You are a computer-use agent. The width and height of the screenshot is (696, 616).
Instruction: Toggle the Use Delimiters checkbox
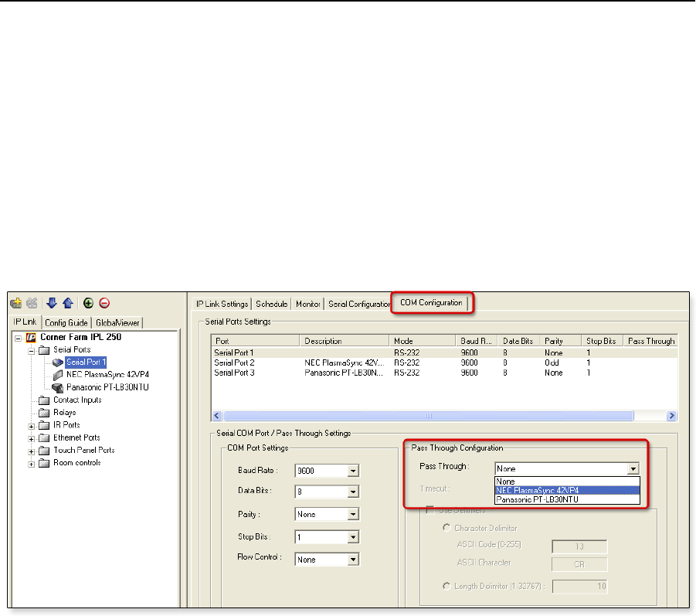pyautogui.click(x=430, y=510)
